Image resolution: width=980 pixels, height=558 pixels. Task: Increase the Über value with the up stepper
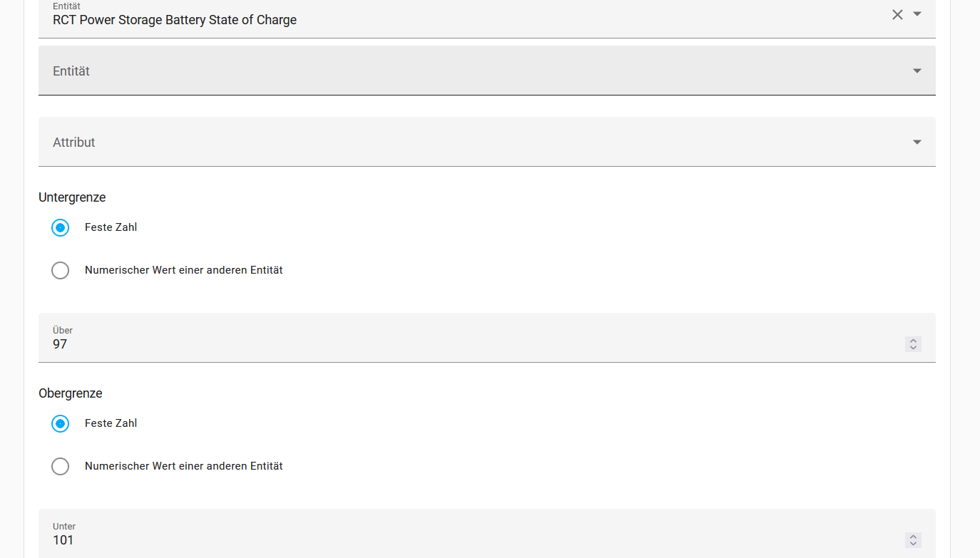click(x=913, y=341)
